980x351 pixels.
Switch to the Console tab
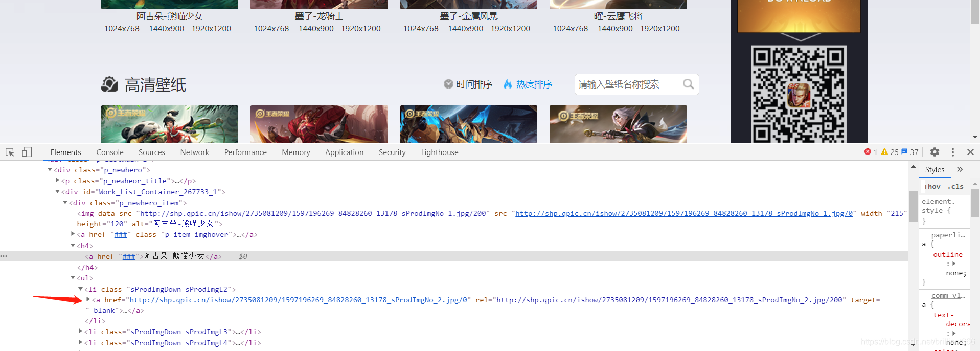point(110,152)
